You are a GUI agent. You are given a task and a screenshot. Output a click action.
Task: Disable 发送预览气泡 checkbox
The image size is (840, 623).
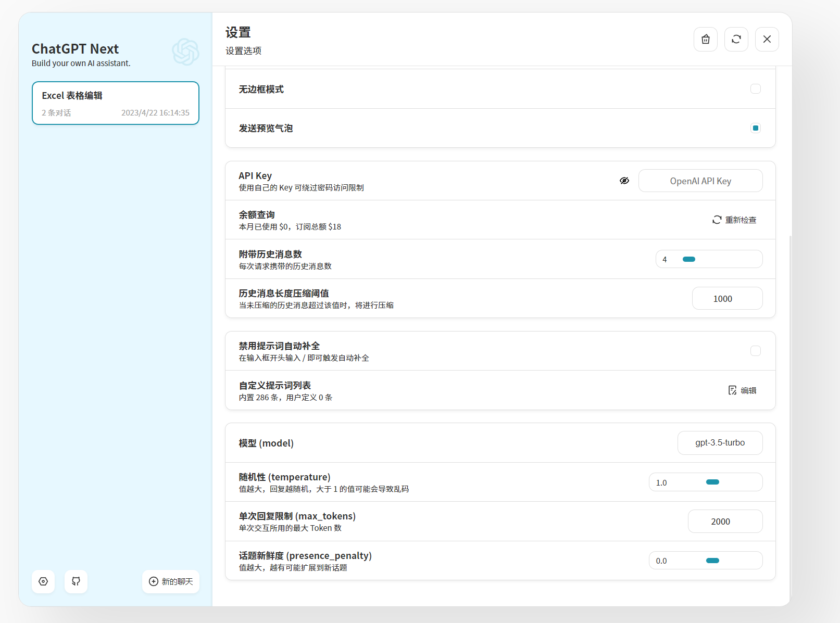(x=756, y=128)
